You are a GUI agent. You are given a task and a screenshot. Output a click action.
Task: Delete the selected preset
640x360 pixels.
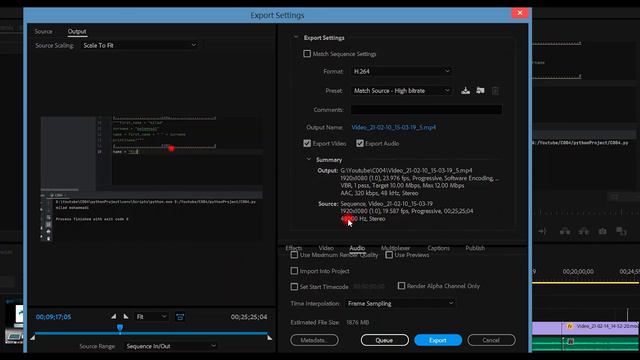click(495, 91)
